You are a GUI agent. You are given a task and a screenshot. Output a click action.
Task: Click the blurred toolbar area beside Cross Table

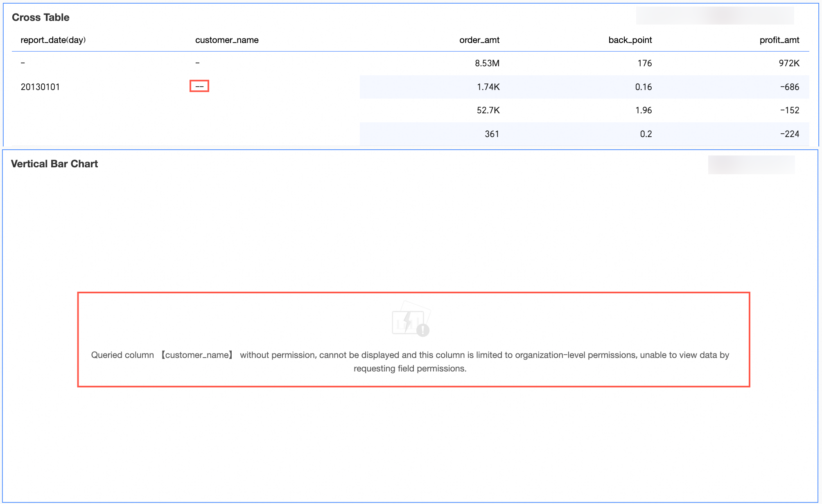coord(715,16)
